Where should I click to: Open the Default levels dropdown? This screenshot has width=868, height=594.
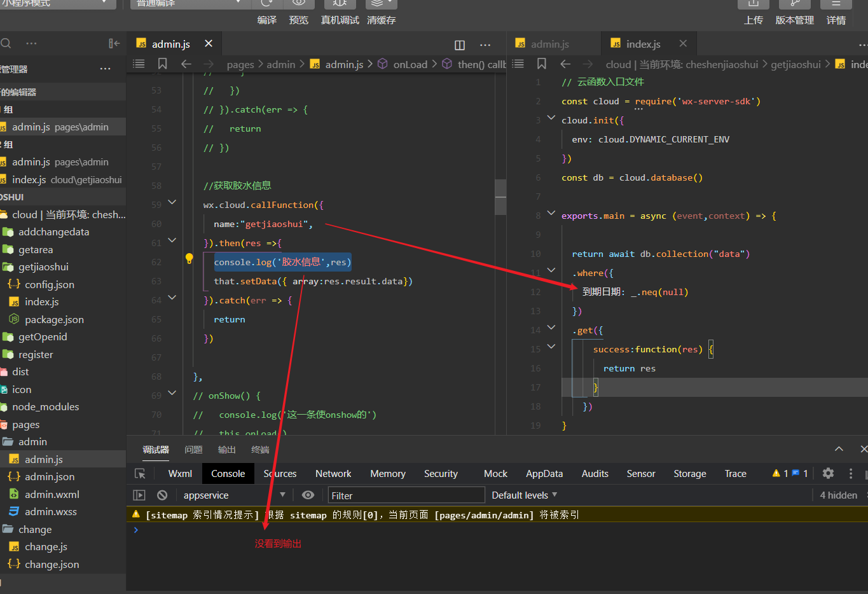pos(525,495)
